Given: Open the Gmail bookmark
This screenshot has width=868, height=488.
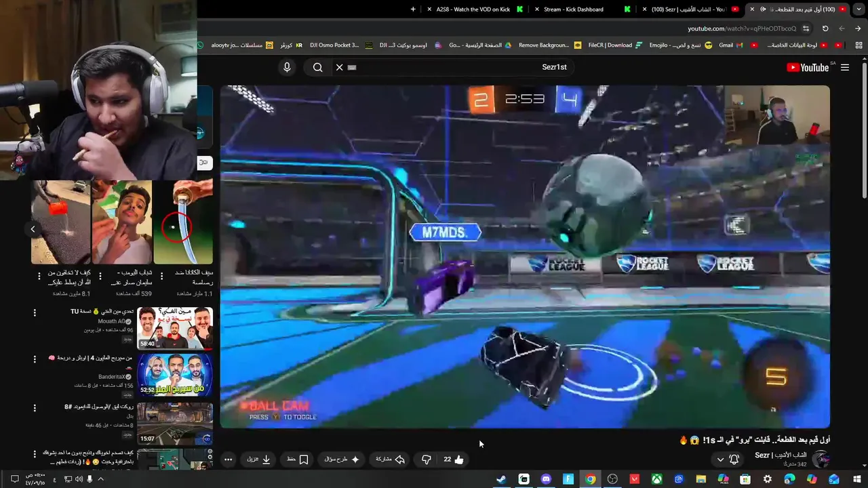Looking at the screenshot, I should pyautogui.click(x=731, y=45).
